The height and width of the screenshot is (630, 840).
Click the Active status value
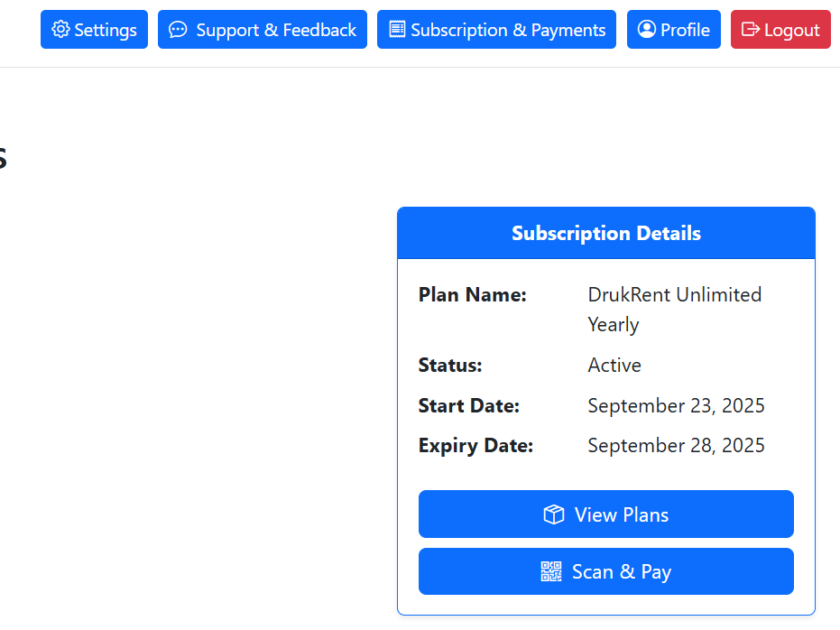pos(614,366)
